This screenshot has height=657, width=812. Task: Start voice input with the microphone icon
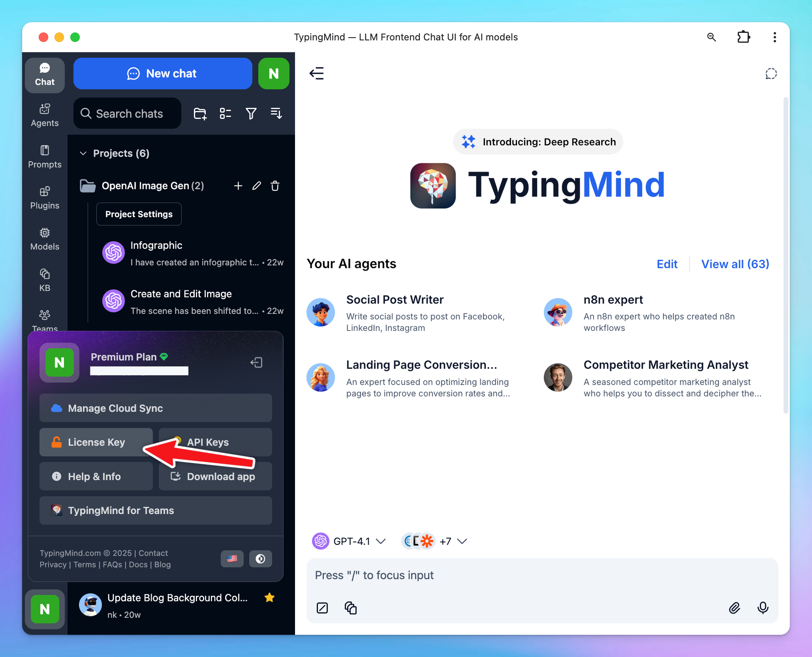(763, 608)
